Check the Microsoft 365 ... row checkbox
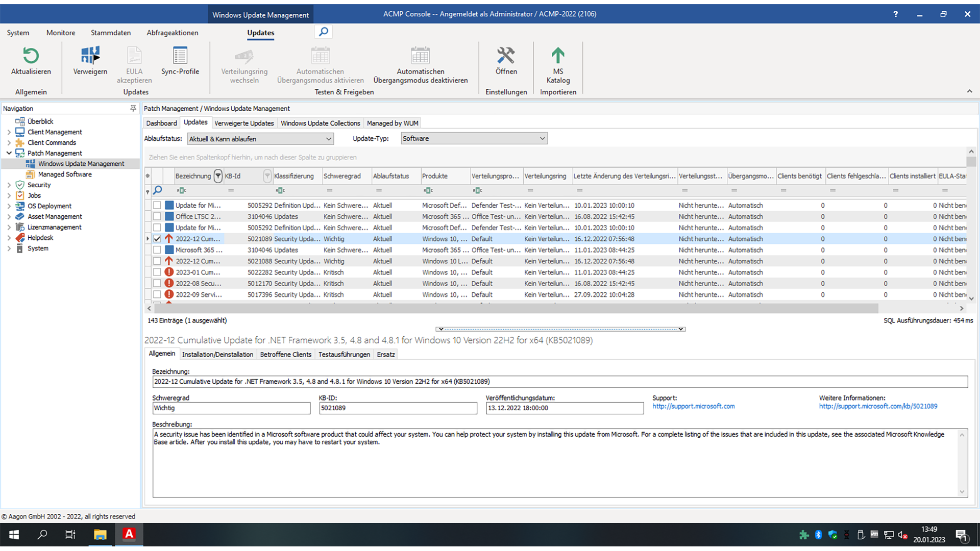The image size is (980, 551). pos(157,250)
